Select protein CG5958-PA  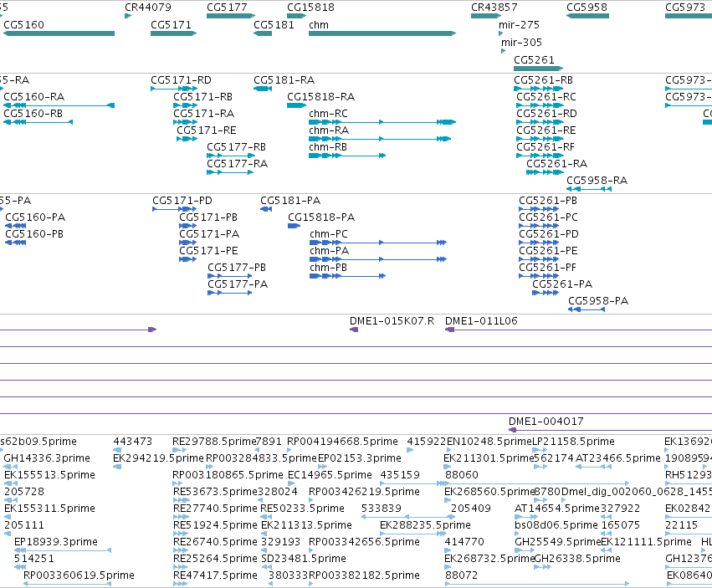pos(598,300)
